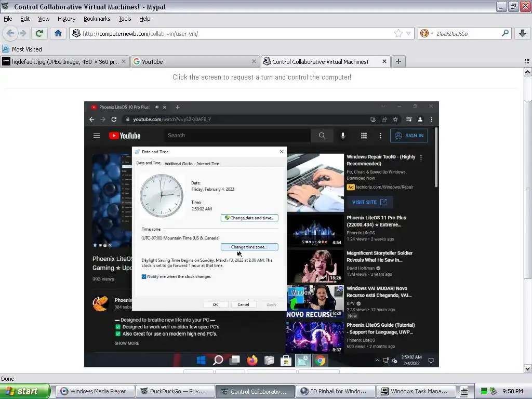The width and height of the screenshot is (532, 399).
Task: Click the VM Windows Start logo
Action: (x=201, y=360)
